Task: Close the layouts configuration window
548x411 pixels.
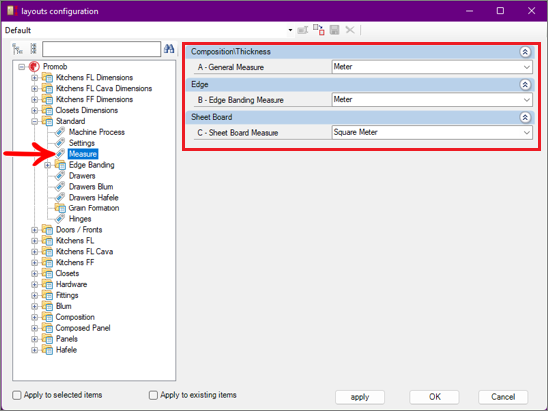Action: click(531, 11)
